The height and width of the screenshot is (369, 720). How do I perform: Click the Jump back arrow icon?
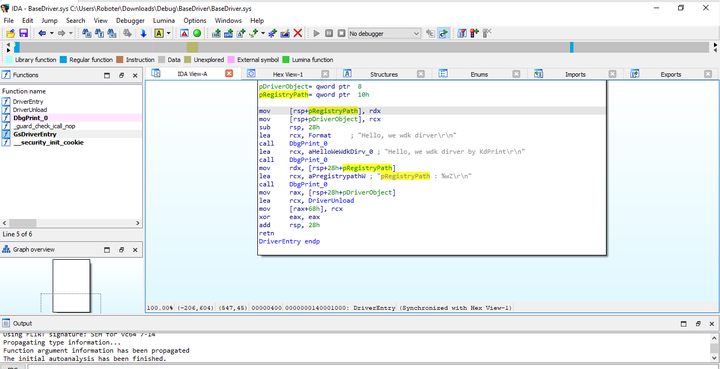click(x=42, y=33)
